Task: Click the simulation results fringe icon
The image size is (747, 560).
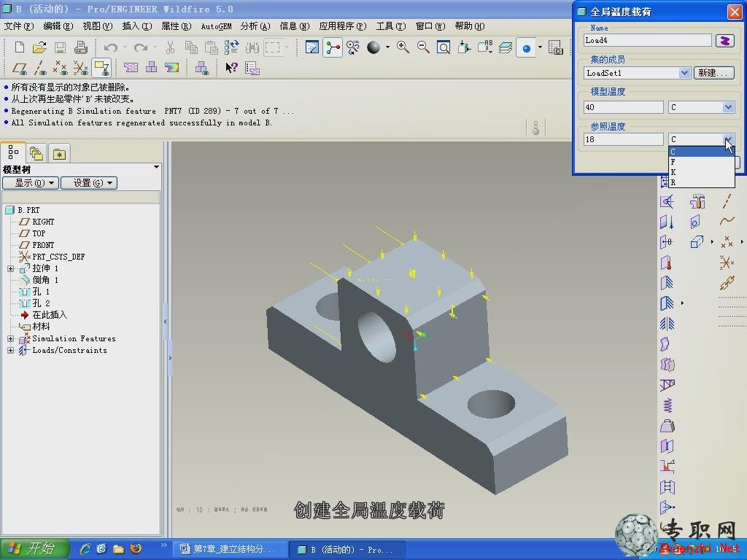Action: click(x=171, y=68)
